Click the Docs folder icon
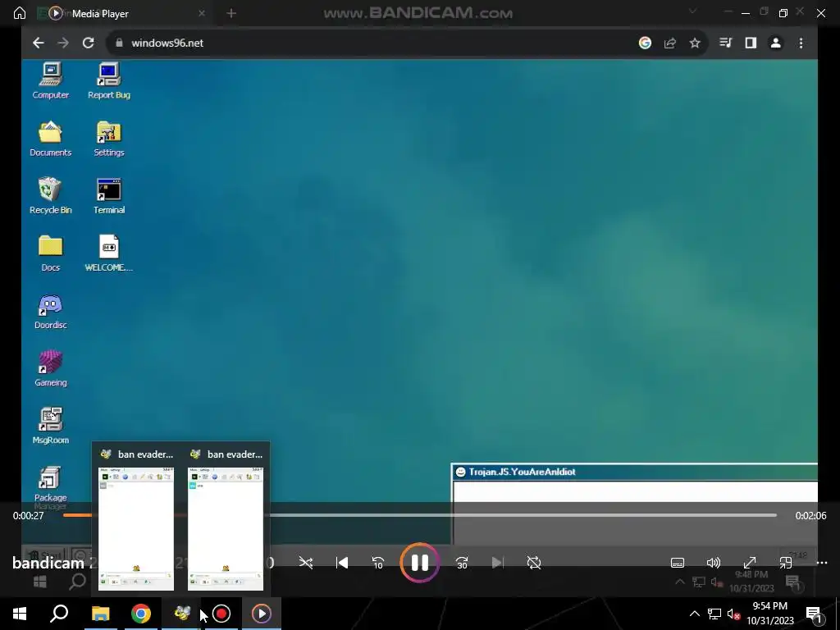 (50, 253)
